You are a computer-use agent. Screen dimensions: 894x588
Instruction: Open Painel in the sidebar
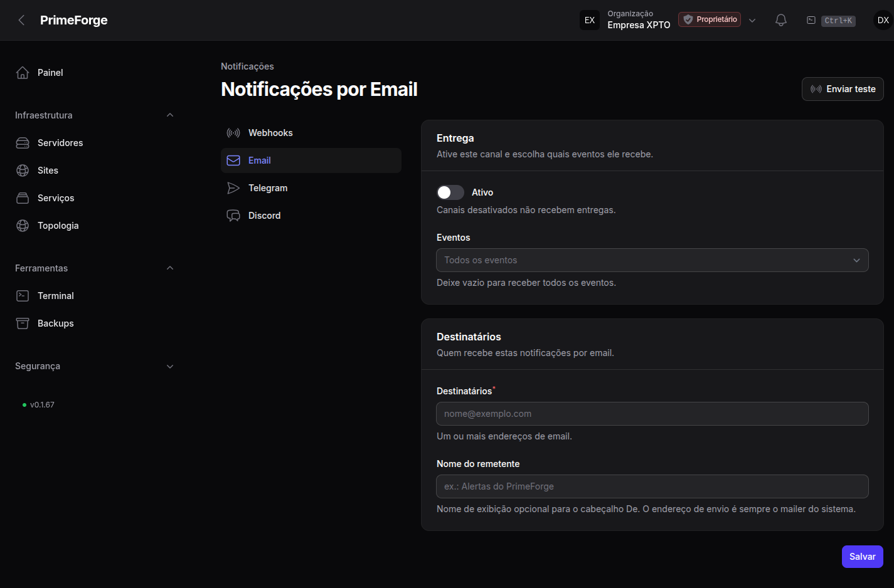click(x=94, y=73)
